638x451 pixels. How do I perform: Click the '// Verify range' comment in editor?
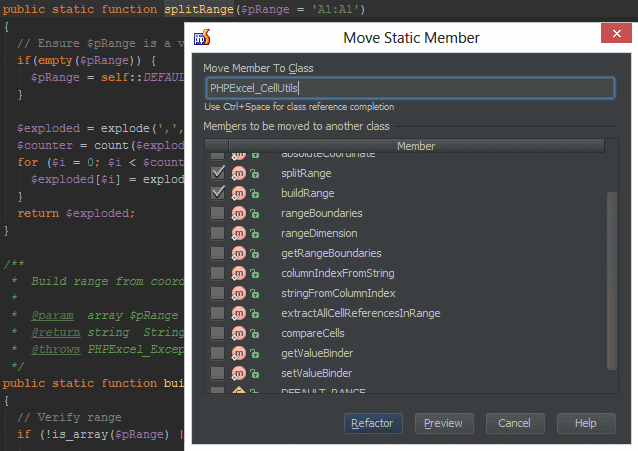tap(69, 418)
